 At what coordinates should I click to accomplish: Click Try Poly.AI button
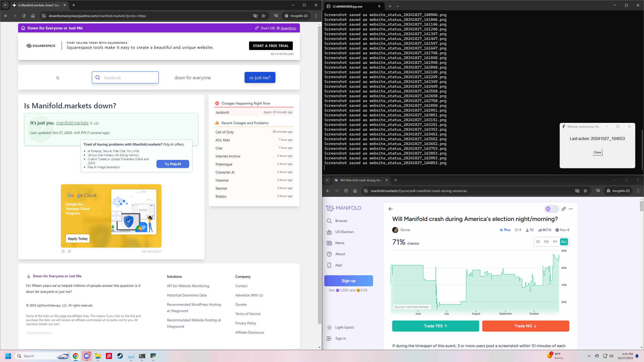tap(173, 164)
